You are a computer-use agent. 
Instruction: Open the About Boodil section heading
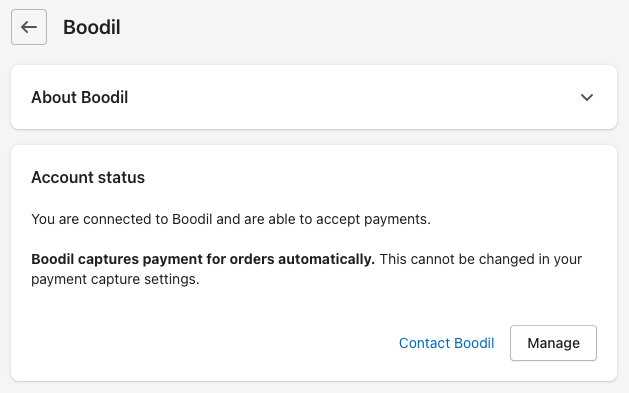(79, 97)
